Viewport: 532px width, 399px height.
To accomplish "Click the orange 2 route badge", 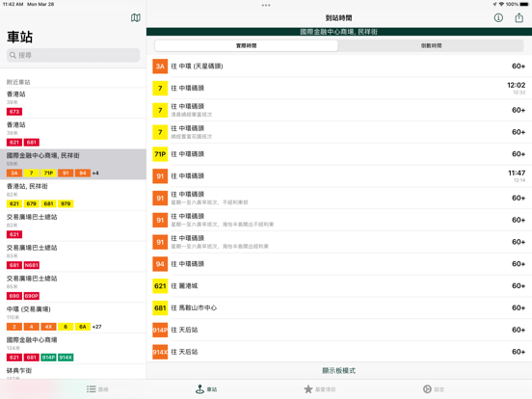I will tap(14, 327).
